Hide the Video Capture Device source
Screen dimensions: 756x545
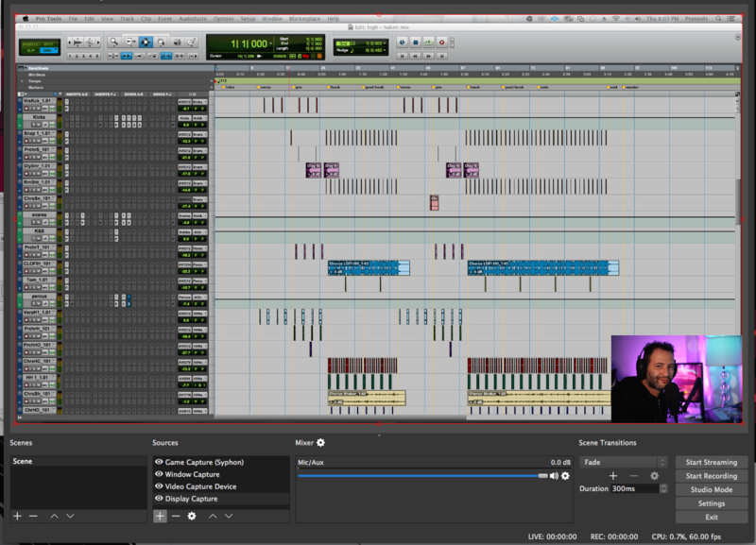[159, 486]
